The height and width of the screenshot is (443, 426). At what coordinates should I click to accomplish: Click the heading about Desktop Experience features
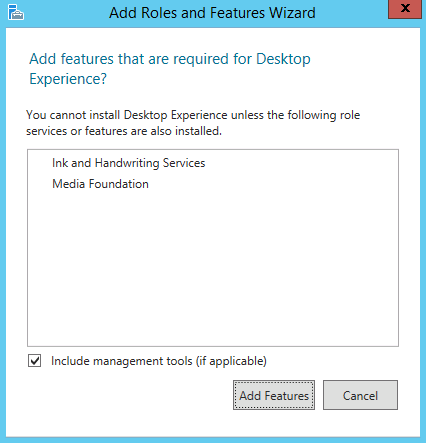pyautogui.click(x=170, y=69)
